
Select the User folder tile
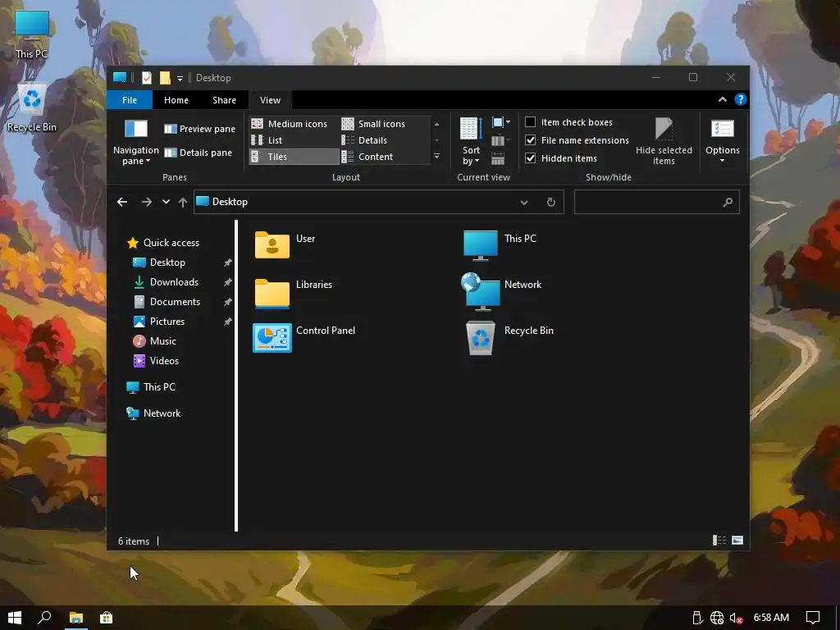coord(285,244)
